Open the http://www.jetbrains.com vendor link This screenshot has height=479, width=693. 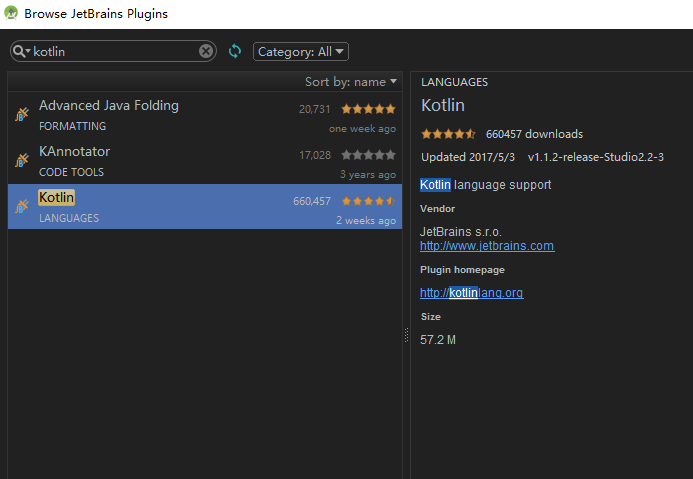(x=487, y=246)
